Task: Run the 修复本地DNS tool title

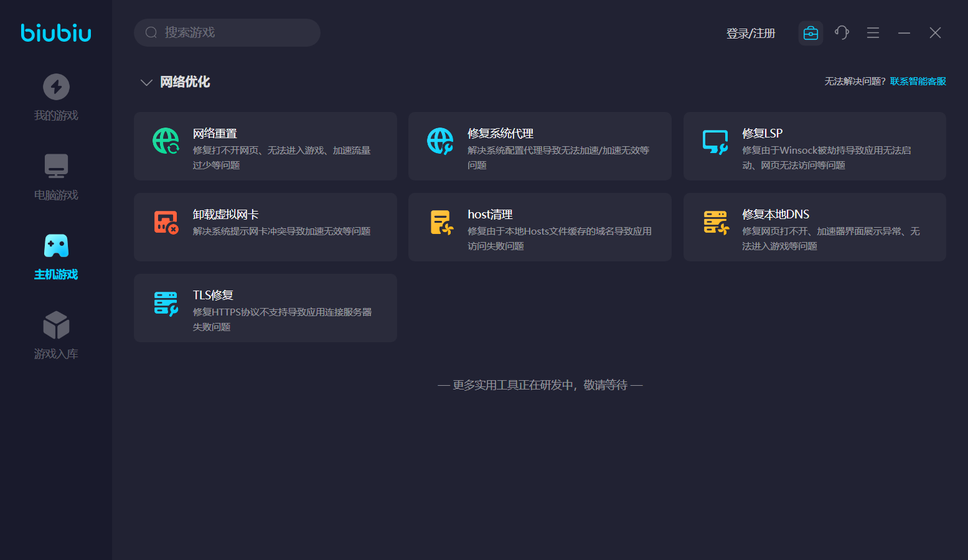Action: coord(776,215)
